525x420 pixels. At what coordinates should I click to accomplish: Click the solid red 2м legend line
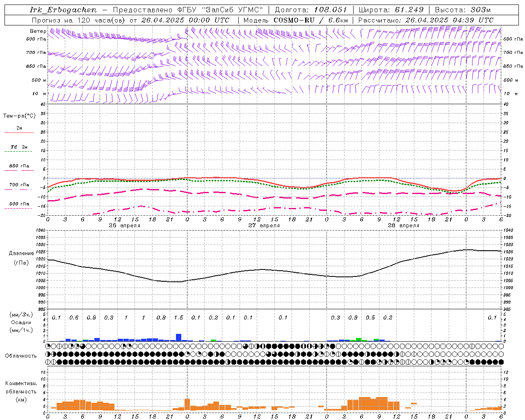(19, 132)
